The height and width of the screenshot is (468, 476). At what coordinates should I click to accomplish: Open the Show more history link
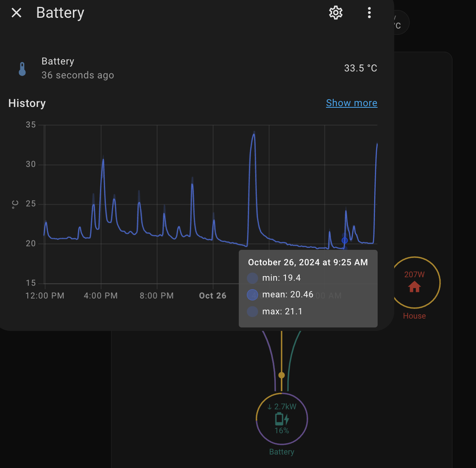(351, 103)
